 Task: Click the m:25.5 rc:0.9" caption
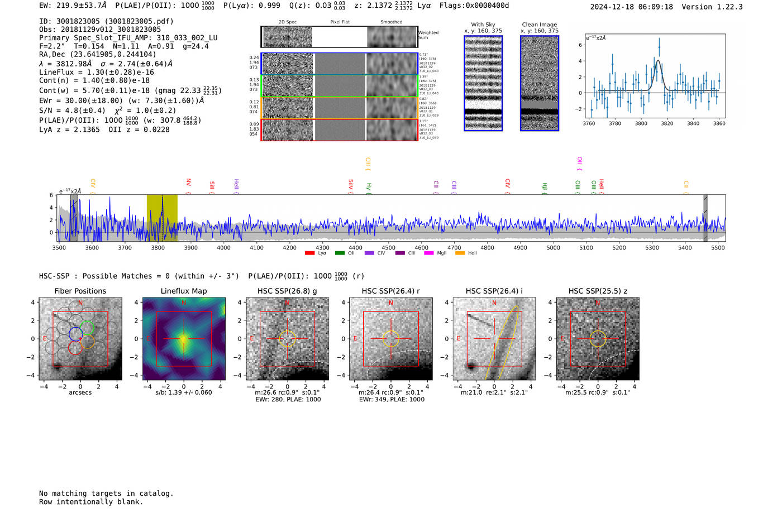click(598, 392)
